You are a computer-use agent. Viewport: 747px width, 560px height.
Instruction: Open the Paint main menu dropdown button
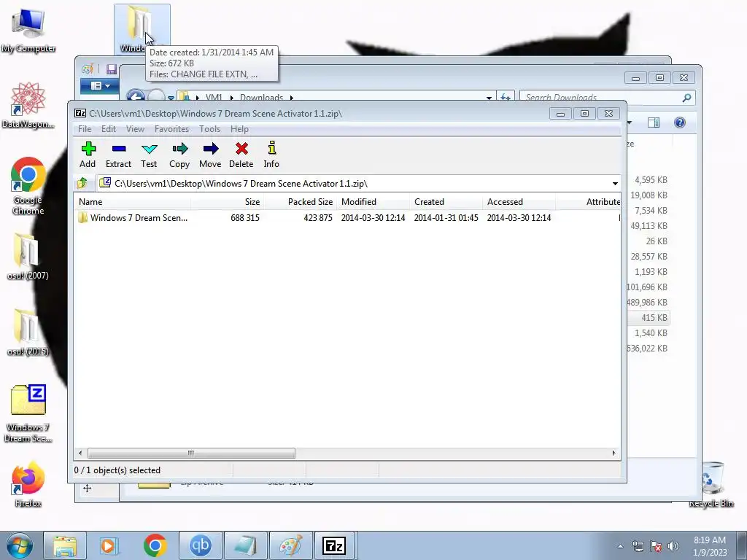[99, 86]
